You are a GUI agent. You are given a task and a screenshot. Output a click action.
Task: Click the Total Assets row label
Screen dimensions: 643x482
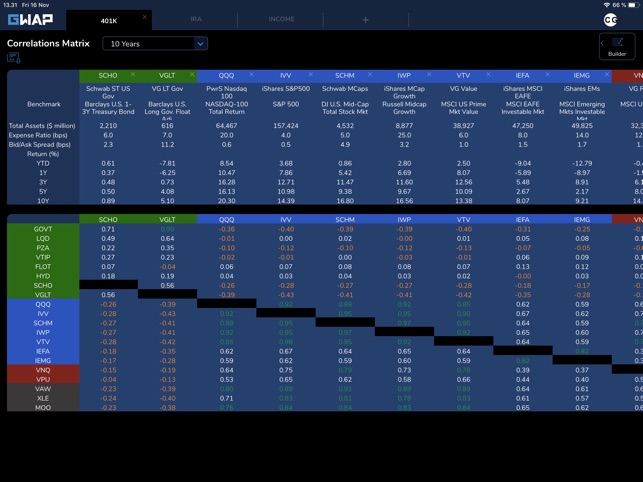[42, 126]
